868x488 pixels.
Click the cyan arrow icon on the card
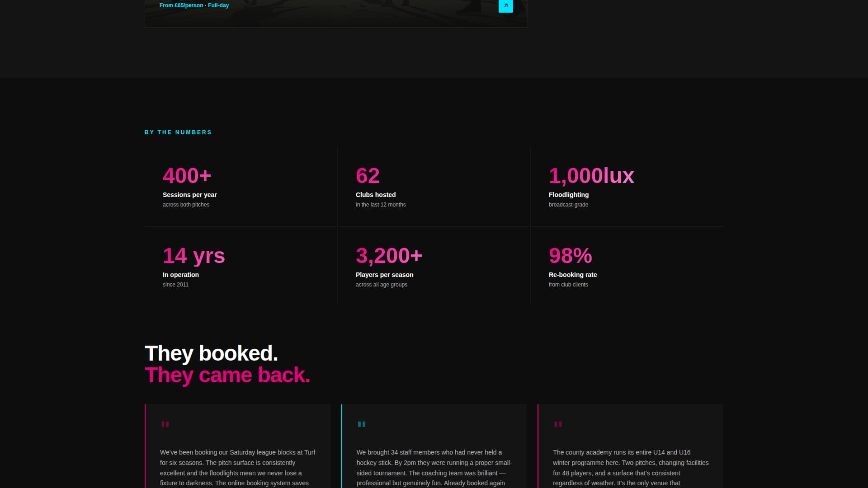click(x=505, y=6)
